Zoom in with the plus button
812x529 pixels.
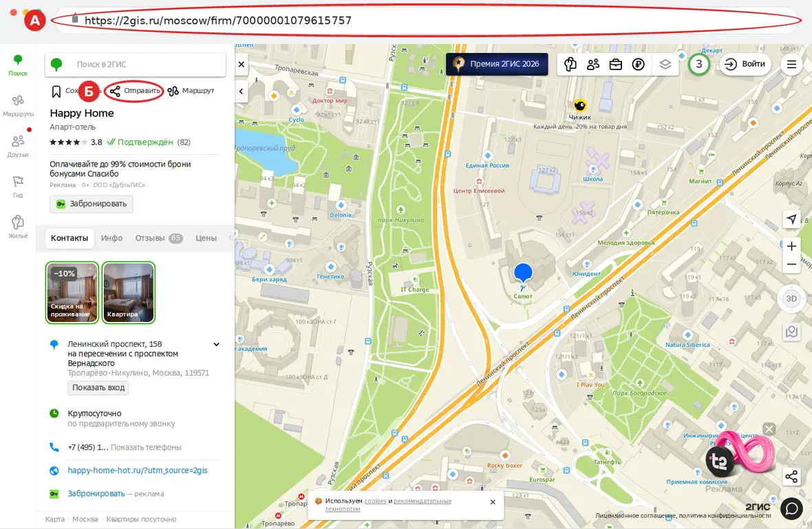(x=791, y=246)
